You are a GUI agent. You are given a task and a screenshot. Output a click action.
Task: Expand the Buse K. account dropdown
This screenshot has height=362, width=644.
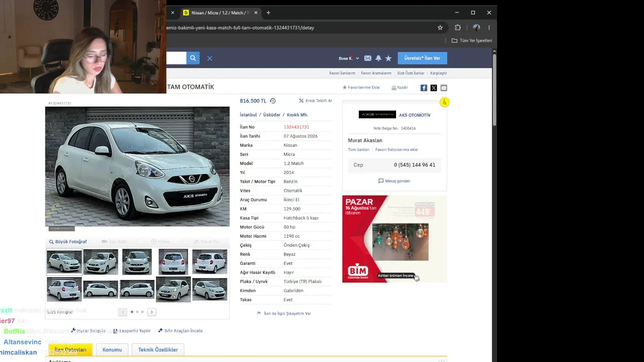click(x=349, y=58)
